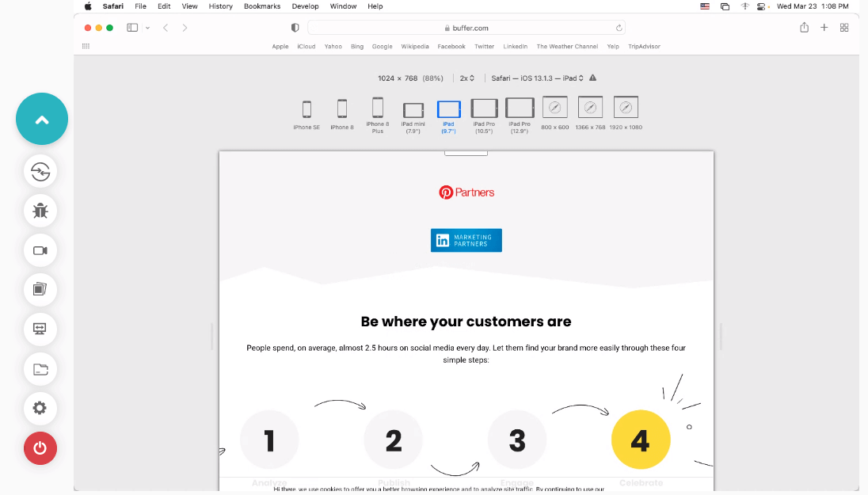The width and height of the screenshot is (868, 495).
Task: Open the 2x pixel ratio dropdown
Action: pyautogui.click(x=467, y=78)
